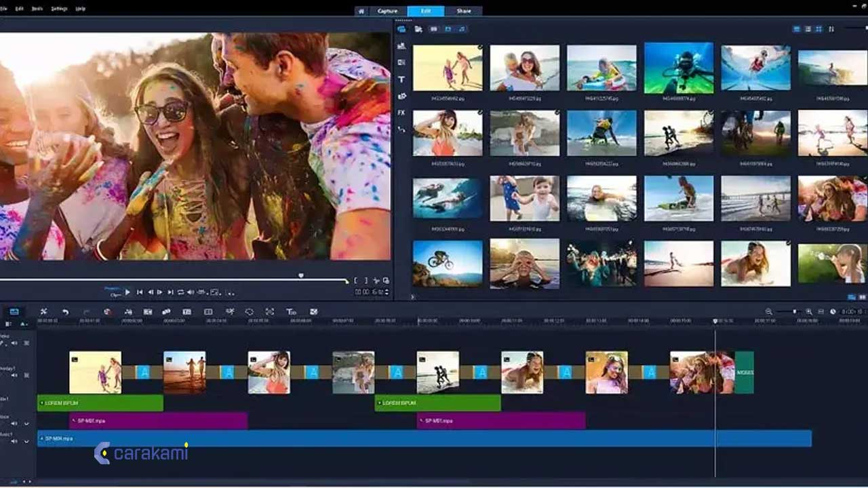
Task: Click the Undo icon in the timeline toolbar
Action: pos(66,312)
